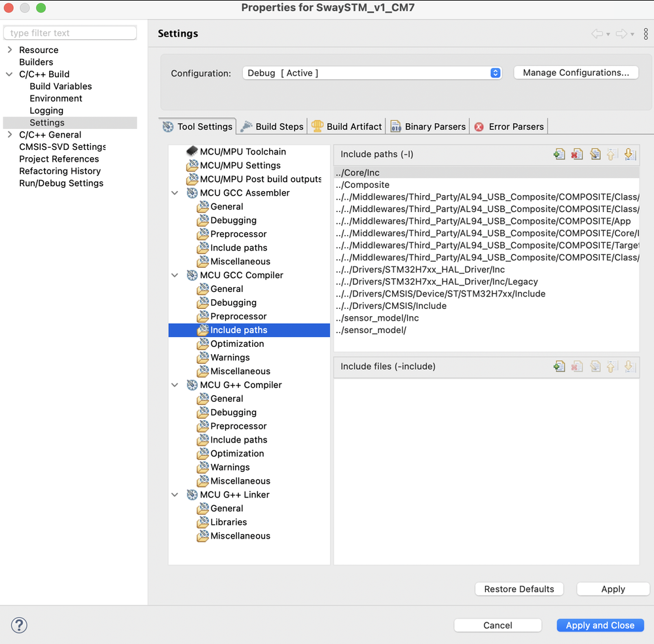654x644 pixels.
Task: Switch to the Binary Parsers tab
Action: pyautogui.click(x=427, y=126)
